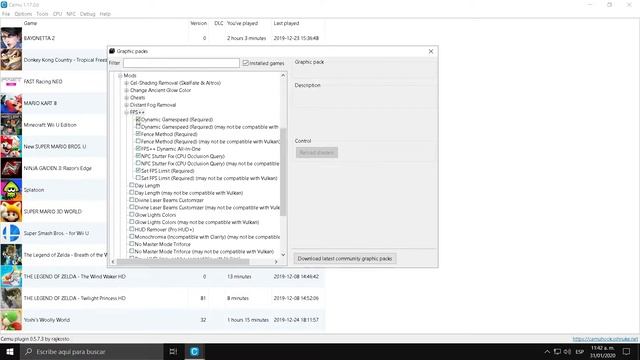640x360 pixels.
Task: Open the volume tray icon
Action: [x=567, y=351]
